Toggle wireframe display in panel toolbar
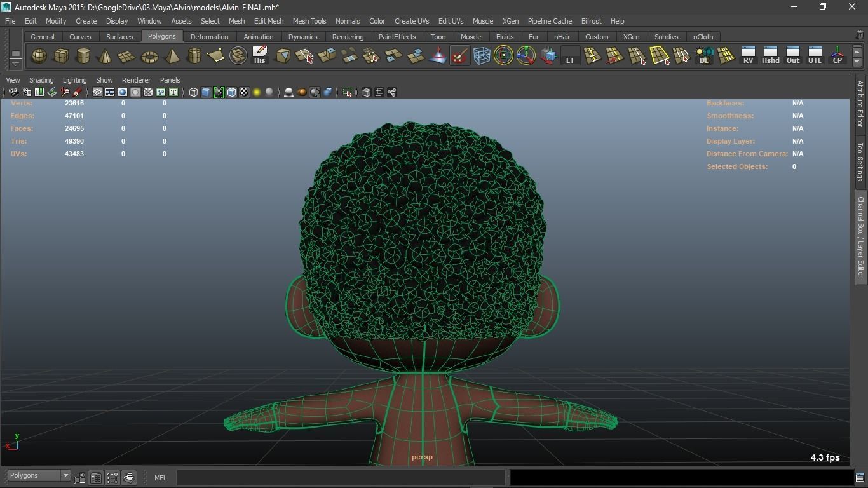868x488 pixels. 193,92
